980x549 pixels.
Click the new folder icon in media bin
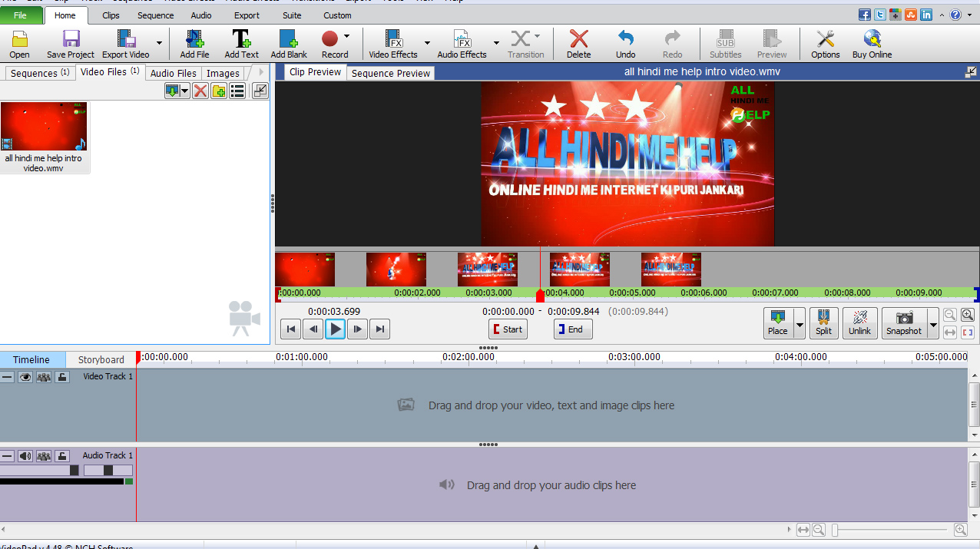(x=219, y=91)
